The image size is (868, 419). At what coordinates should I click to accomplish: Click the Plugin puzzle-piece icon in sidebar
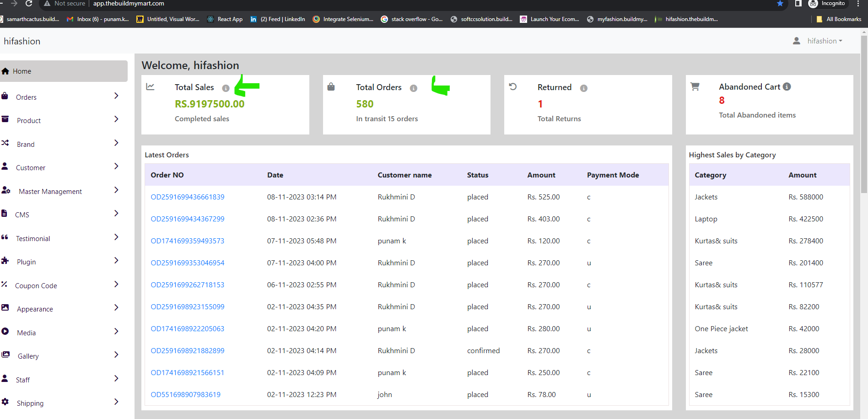coord(5,260)
